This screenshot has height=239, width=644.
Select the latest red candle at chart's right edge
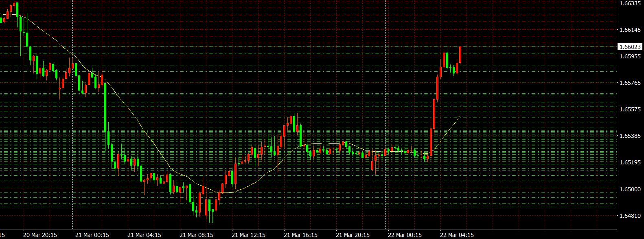pyautogui.click(x=460, y=54)
